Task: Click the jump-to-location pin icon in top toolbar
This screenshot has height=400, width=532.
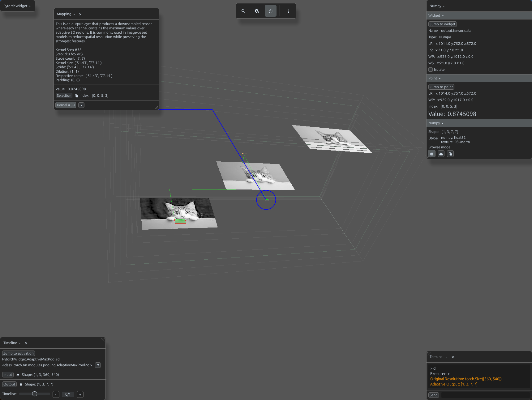Action: click(257, 11)
